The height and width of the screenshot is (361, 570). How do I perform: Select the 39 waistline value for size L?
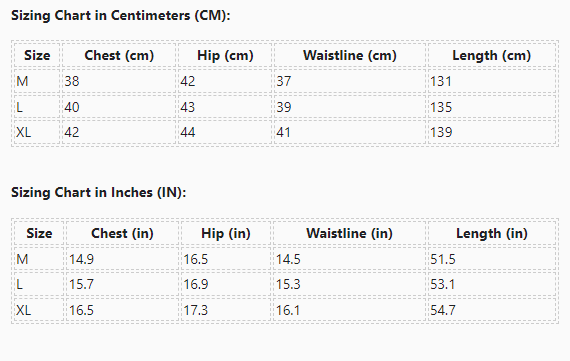point(284,107)
